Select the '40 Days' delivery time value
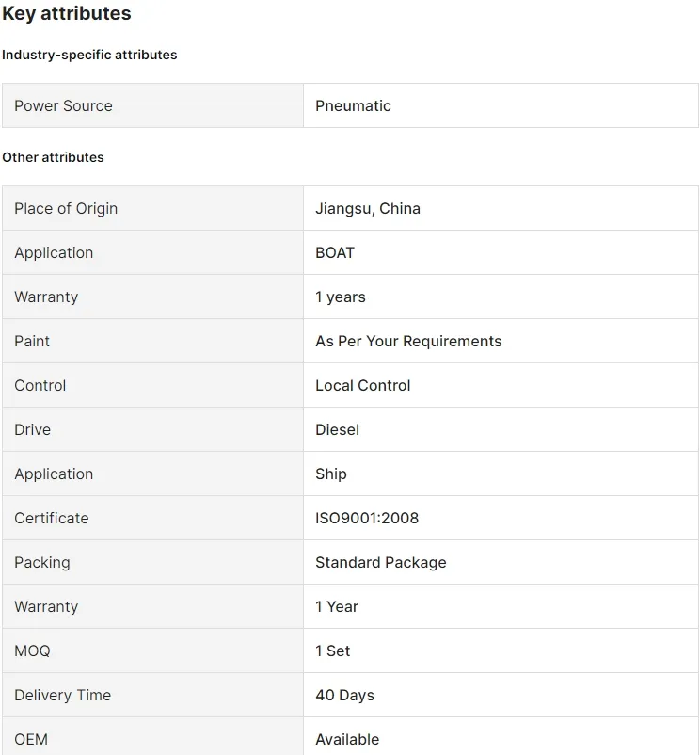700x755 pixels. point(344,695)
